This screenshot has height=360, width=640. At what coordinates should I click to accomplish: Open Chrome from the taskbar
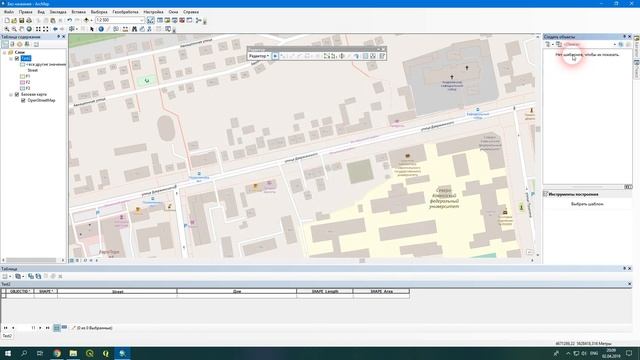(x=57, y=353)
